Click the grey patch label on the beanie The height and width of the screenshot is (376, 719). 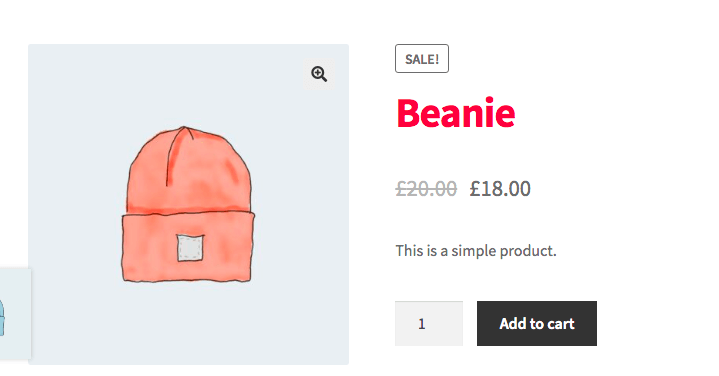click(190, 248)
